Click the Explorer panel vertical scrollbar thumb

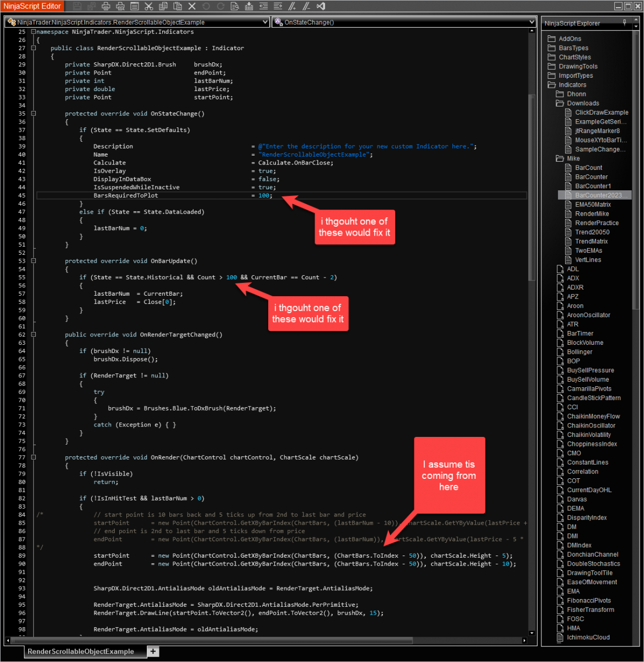pos(635,171)
